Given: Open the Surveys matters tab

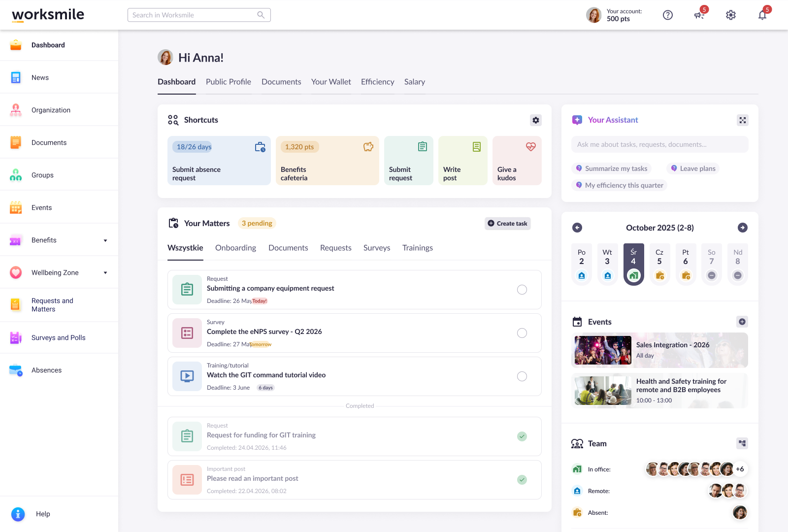Looking at the screenshot, I should click(x=377, y=248).
